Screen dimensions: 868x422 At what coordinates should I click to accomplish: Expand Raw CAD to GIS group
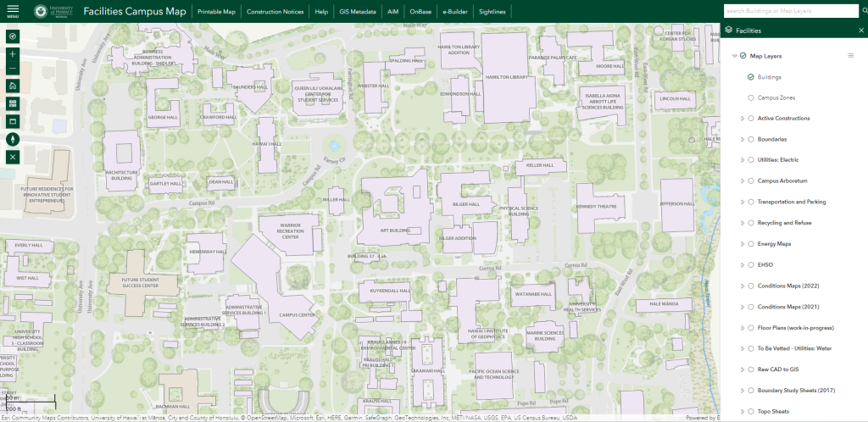[x=743, y=369]
